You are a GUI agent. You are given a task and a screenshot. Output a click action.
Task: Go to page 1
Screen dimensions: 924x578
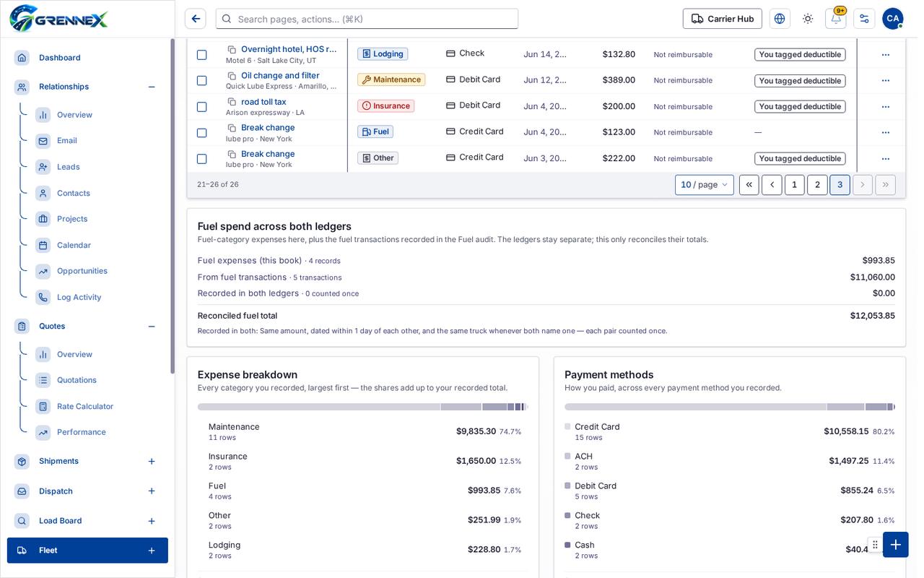pos(795,185)
